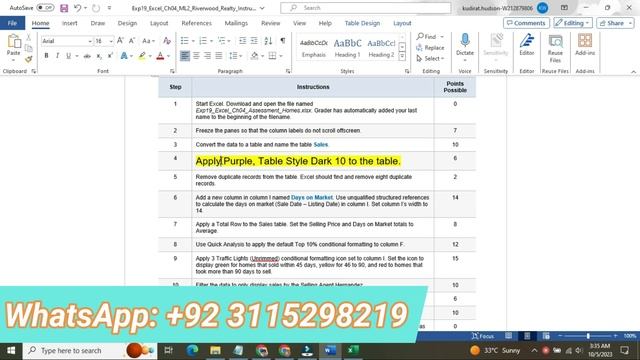Image resolution: width=640 pixels, height=360 pixels.
Task: Decrease paragraph indent
Action: tap(242, 41)
